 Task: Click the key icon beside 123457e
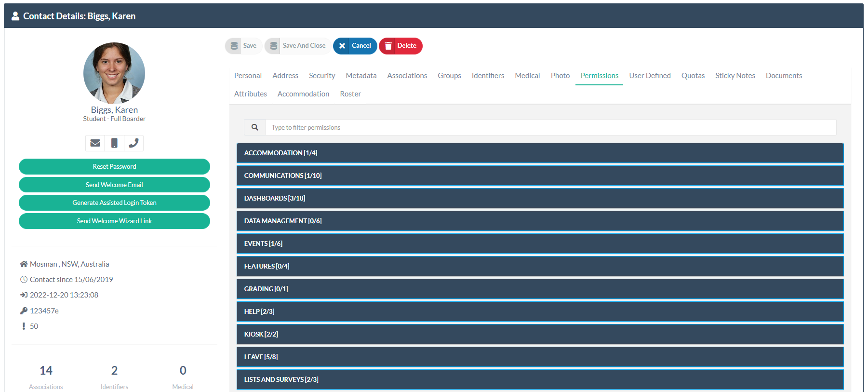coord(24,311)
